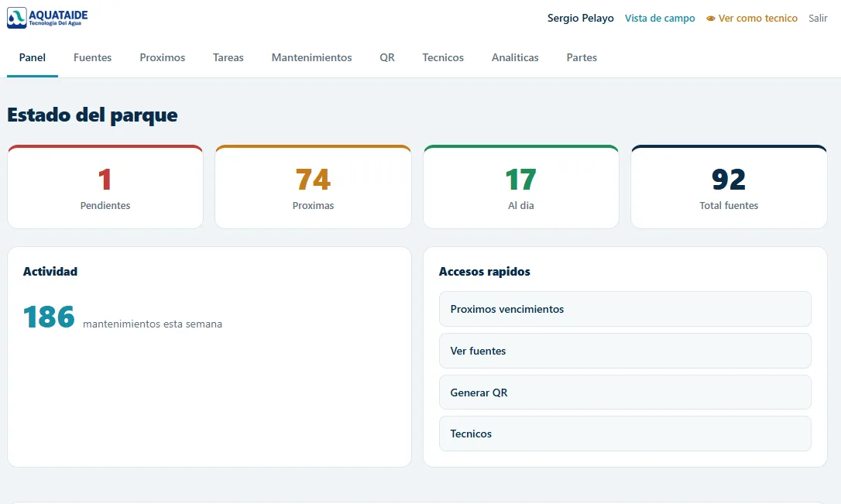The width and height of the screenshot is (841, 504).
Task: Click the Generar QR quick access
Action: [625, 393]
